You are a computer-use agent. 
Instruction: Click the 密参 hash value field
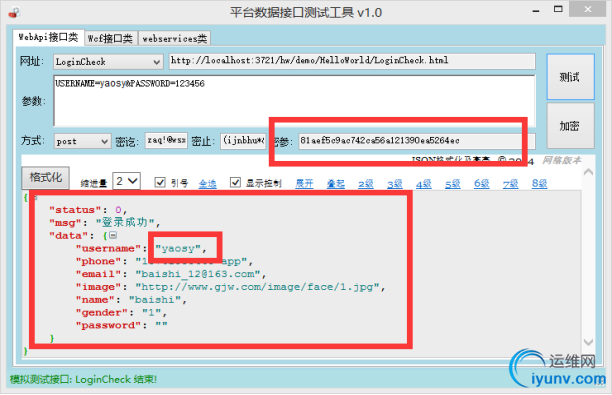[417, 141]
